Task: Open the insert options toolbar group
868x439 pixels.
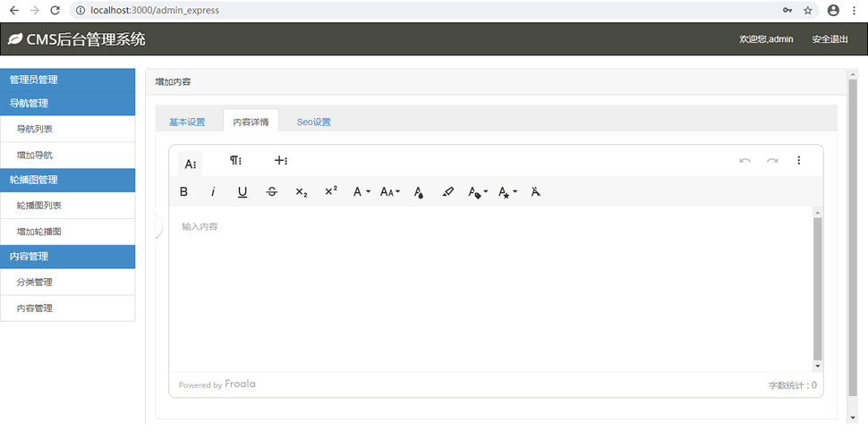Action: pyautogui.click(x=281, y=160)
